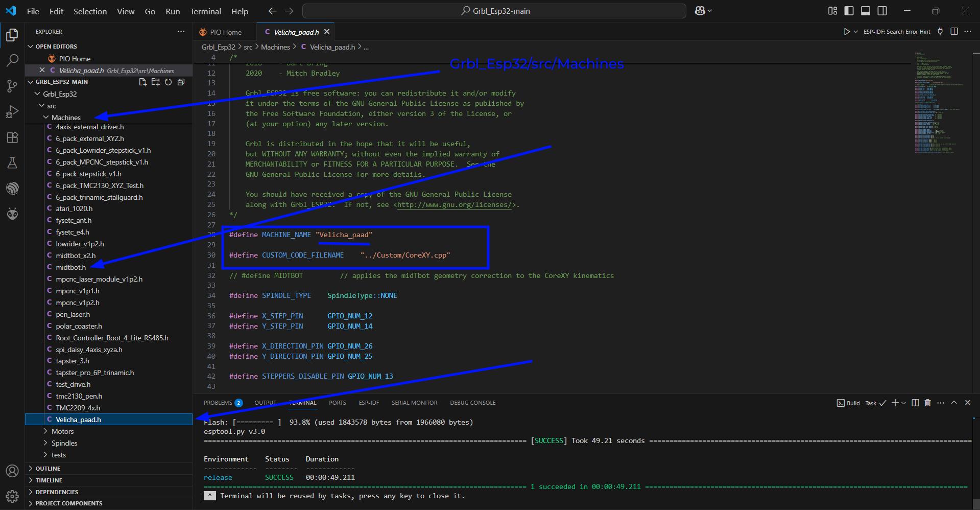Open midtbot.h in the file tree

[x=70, y=267]
